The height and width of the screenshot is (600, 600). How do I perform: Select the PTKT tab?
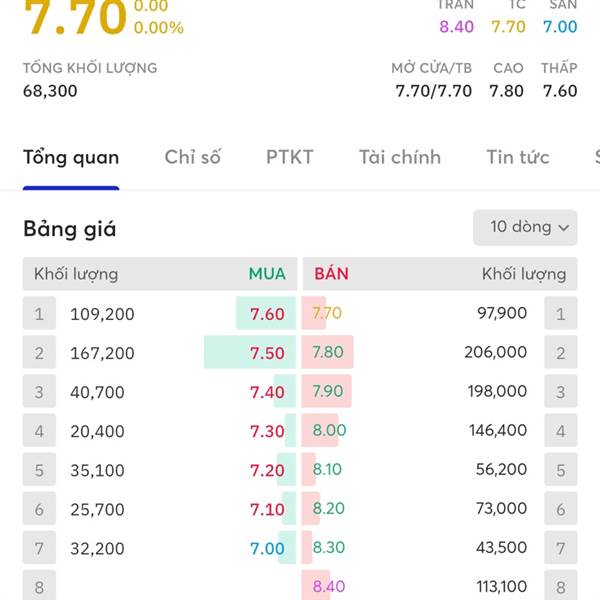click(x=289, y=157)
